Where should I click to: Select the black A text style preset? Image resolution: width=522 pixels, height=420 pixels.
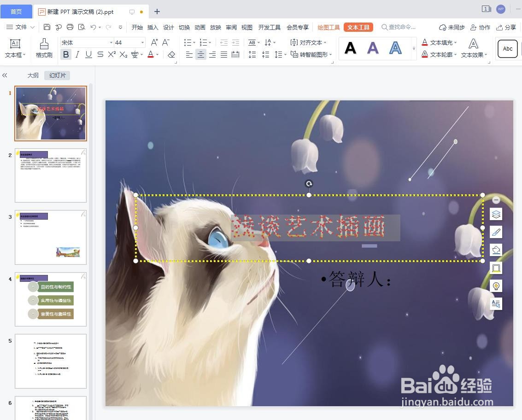pos(351,48)
